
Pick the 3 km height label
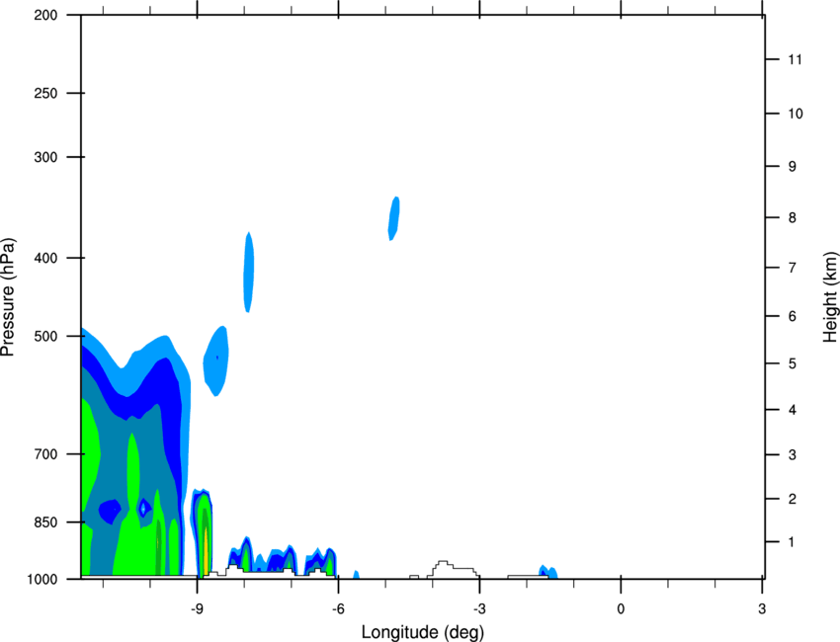coord(792,455)
